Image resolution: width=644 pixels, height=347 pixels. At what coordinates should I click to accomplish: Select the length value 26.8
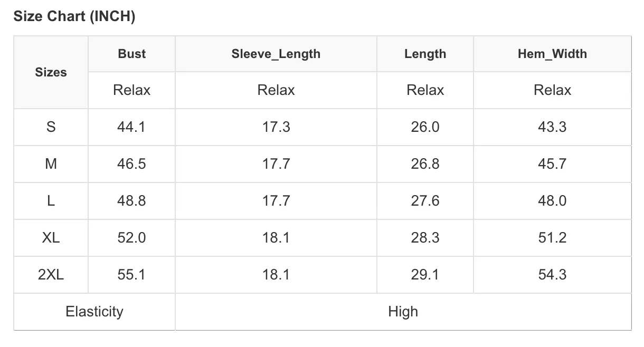pyautogui.click(x=425, y=164)
